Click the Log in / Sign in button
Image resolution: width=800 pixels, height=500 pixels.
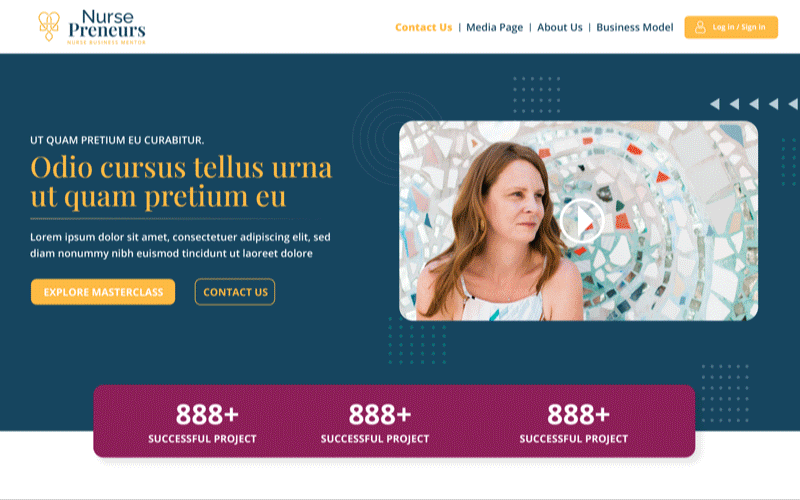coord(731,27)
